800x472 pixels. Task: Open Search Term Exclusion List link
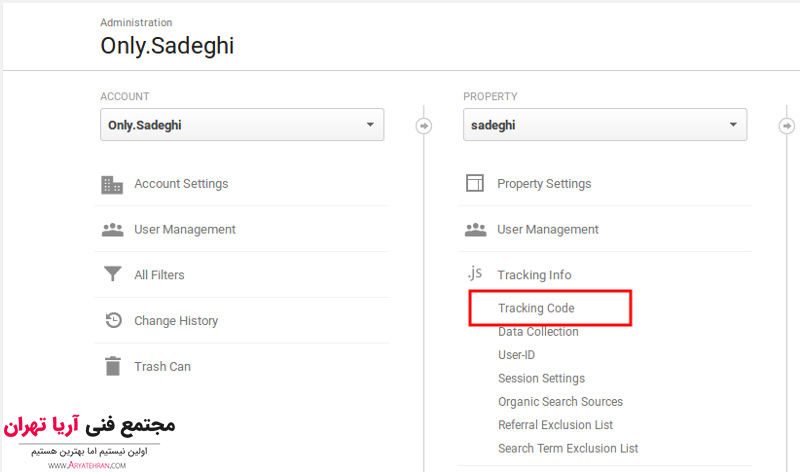coord(568,448)
